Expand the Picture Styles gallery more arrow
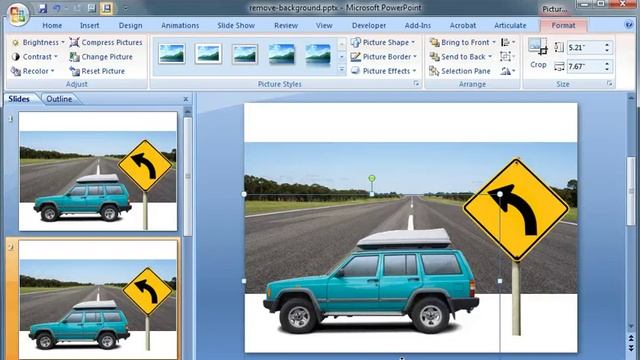Image resolution: width=640 pixels, height=360 pixels. [x=342, y=70]
